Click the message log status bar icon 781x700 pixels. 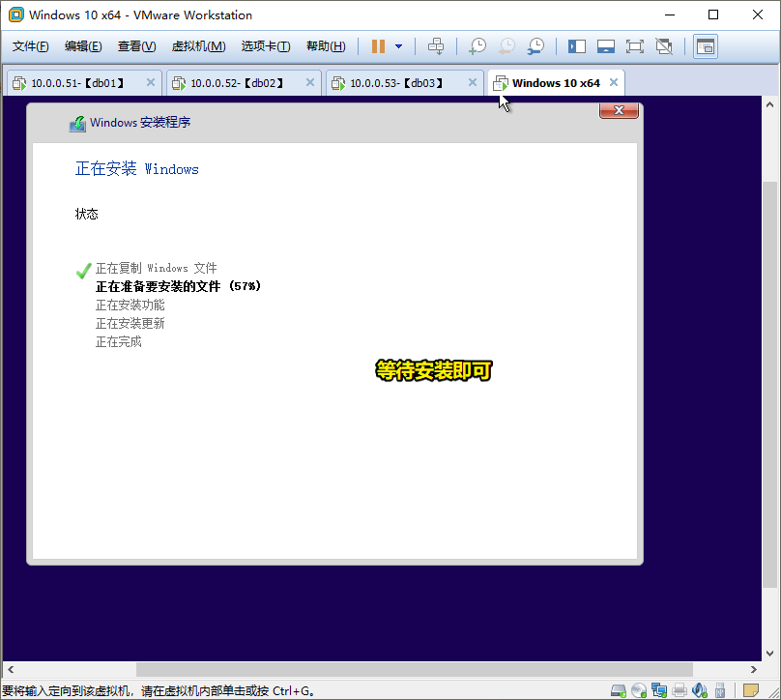point(751,690)
